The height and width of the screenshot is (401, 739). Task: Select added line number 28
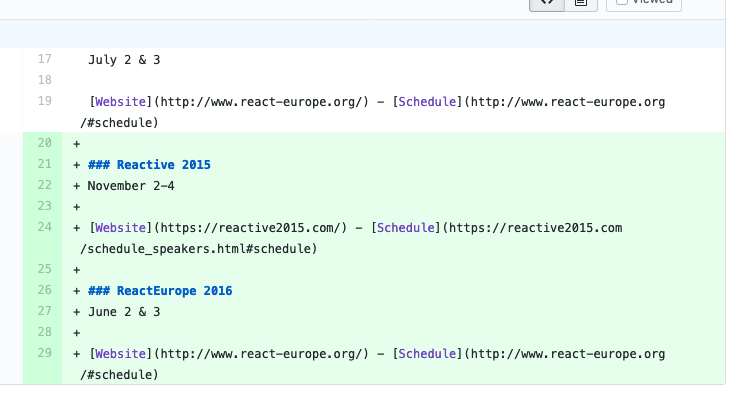pyautogui.click(x=44, y=332)
